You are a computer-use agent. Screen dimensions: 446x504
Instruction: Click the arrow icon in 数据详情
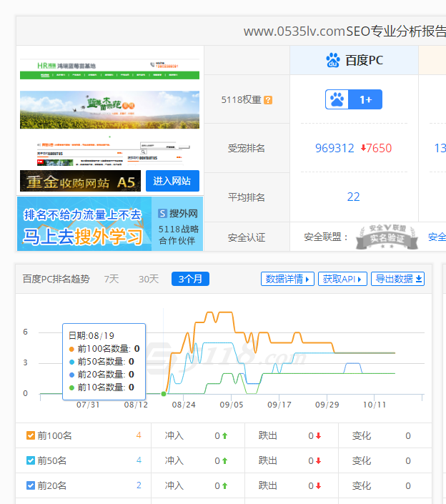307,280
